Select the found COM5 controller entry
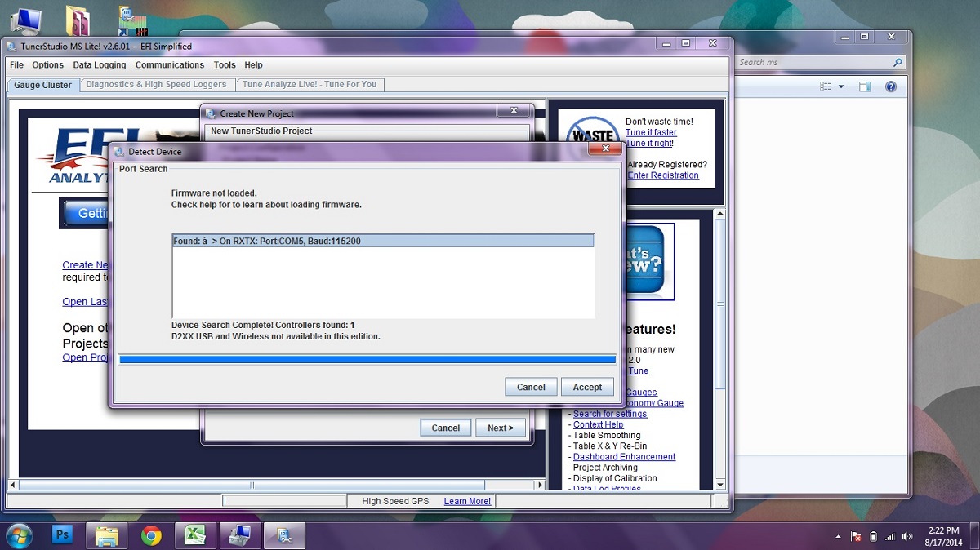Viewport: 980px width, 550px height. (x=382, y=241)
